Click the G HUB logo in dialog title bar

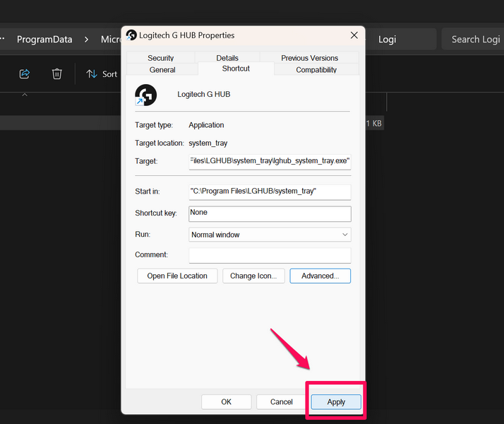coord(131,35)
